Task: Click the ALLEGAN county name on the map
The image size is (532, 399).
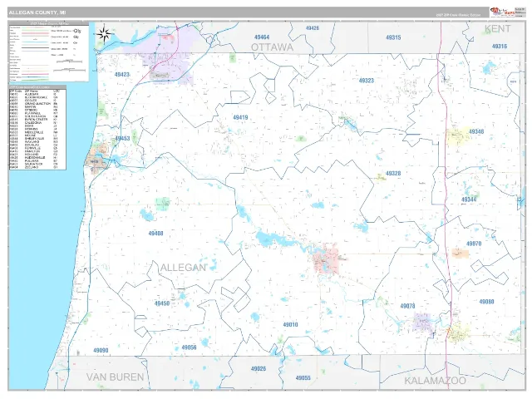Action: [183, 268]
